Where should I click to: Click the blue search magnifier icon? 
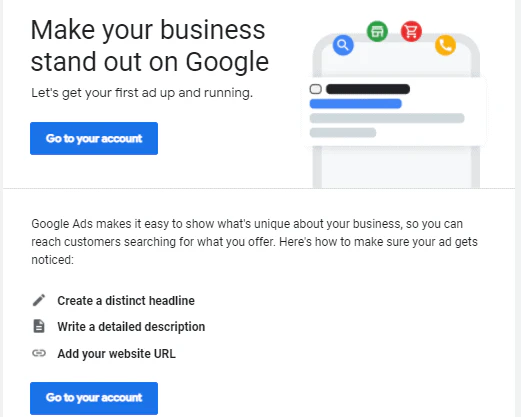click(x=343, y=45)
